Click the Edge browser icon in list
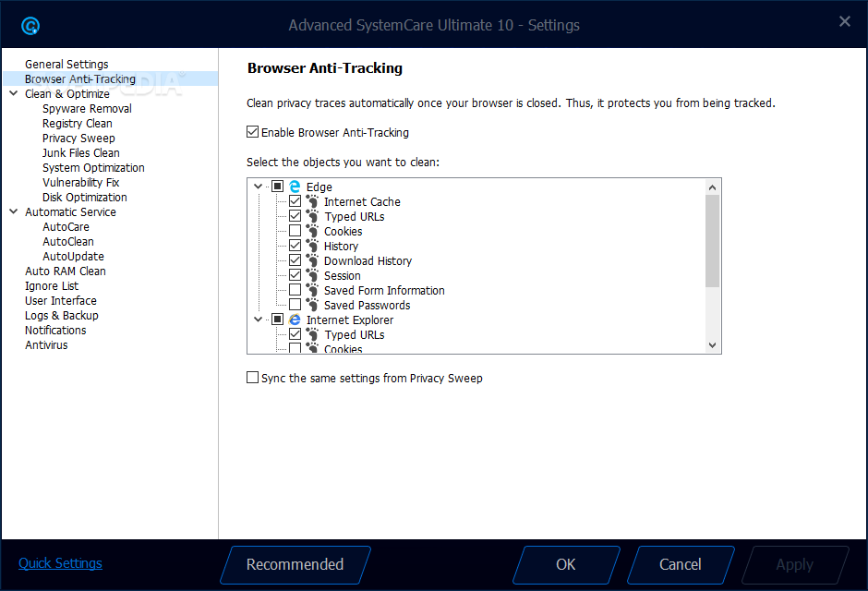The height and width of the screenshot is (591, 868). pyautogui.click(x=295, y=187)
